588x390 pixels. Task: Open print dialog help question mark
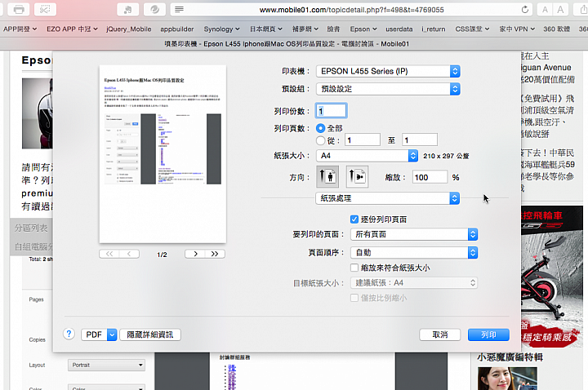[69, 334]
